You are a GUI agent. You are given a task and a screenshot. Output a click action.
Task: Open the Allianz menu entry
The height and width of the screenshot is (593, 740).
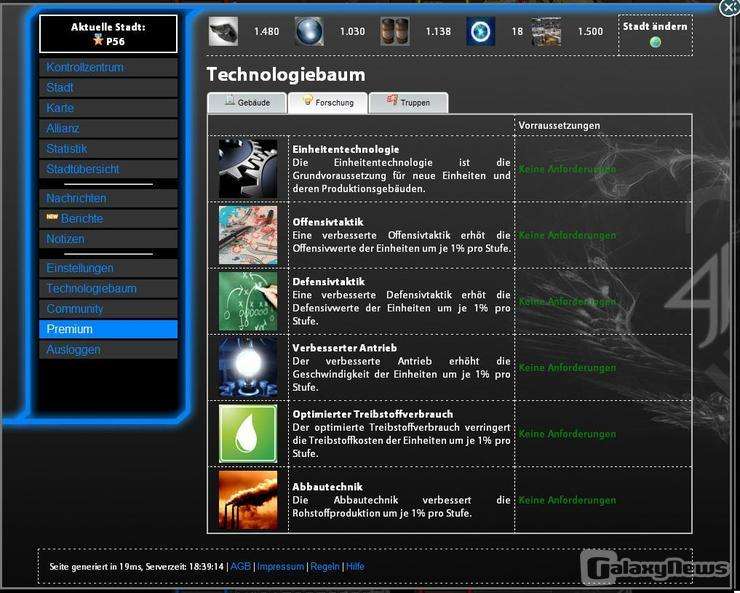click(x=109, y=128)
